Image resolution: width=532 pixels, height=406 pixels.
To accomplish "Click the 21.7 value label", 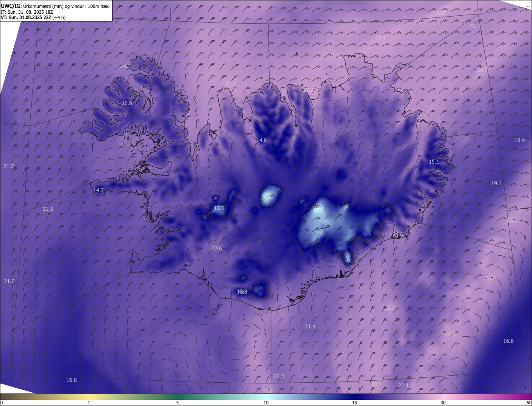I will click(9, 166).
